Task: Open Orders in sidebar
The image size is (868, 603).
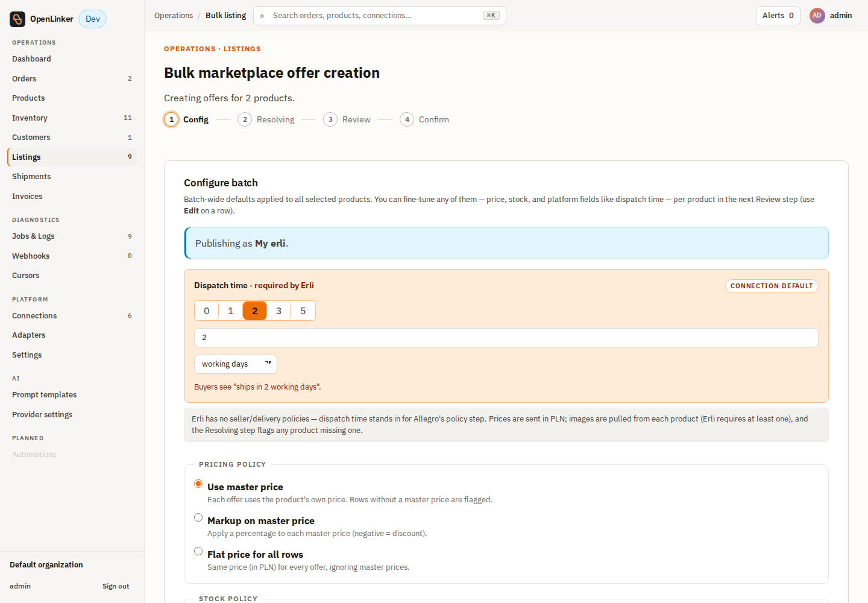Action: (72, 79)
